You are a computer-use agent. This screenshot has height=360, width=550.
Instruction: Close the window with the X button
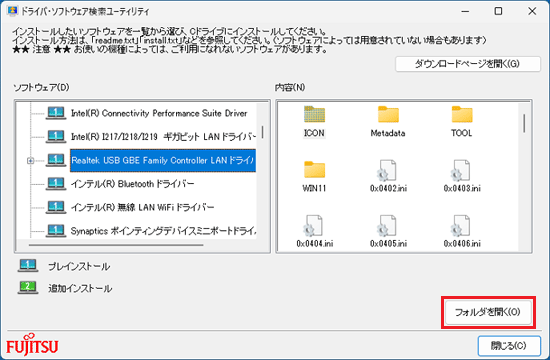click(x=532, y=11)
